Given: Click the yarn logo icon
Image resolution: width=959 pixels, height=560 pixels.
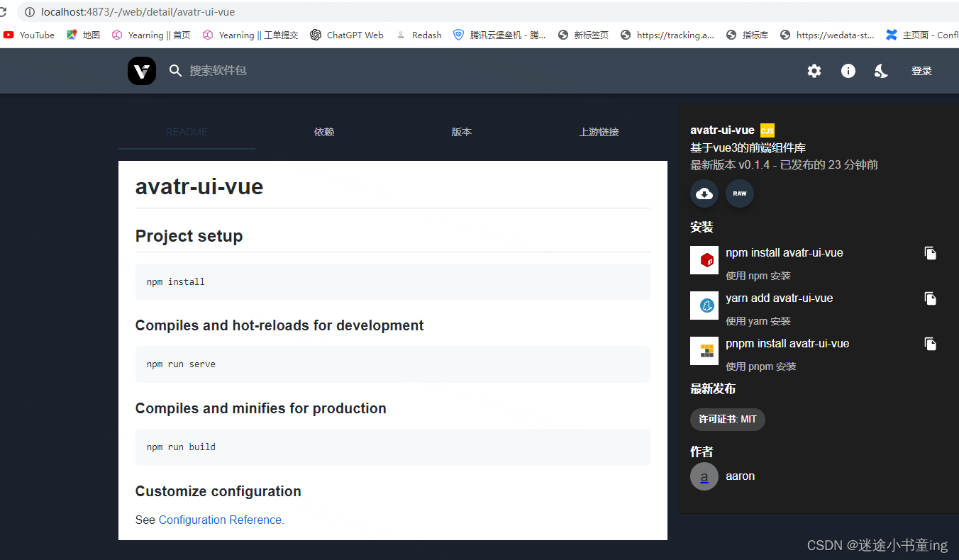Looking at the screenshot, I should point(704,306).
